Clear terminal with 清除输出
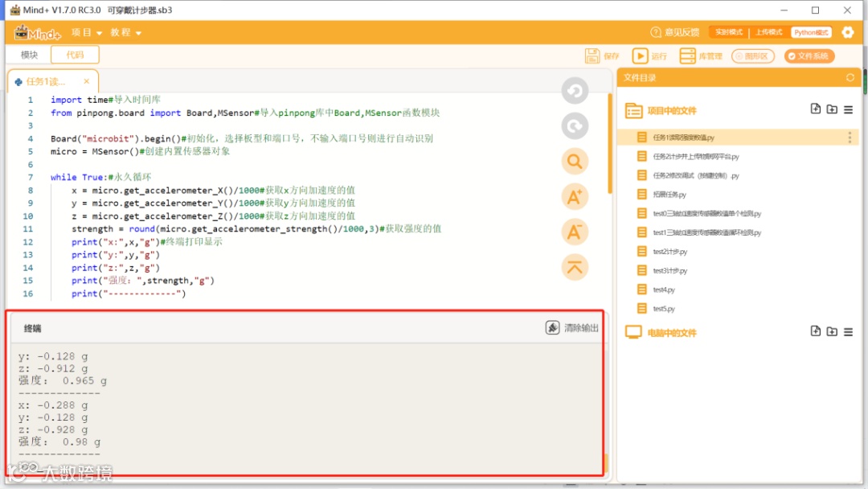868x489 pixels. coord(572,328)
